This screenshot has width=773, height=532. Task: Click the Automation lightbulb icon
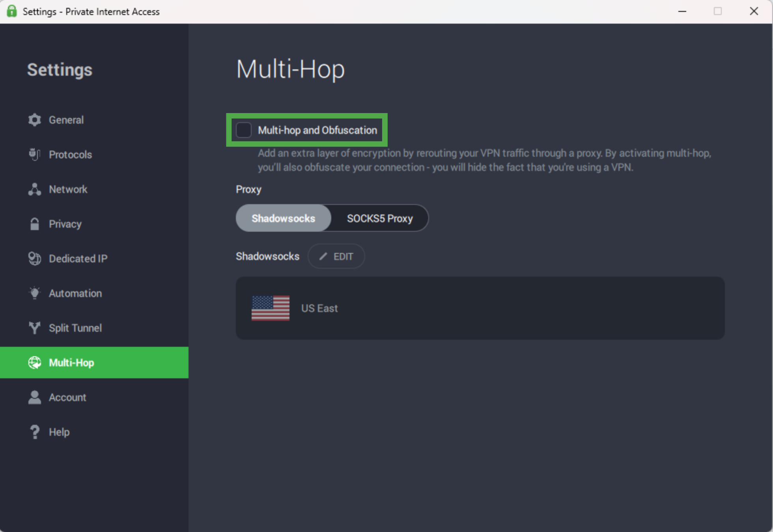click(x=35, y=293)
